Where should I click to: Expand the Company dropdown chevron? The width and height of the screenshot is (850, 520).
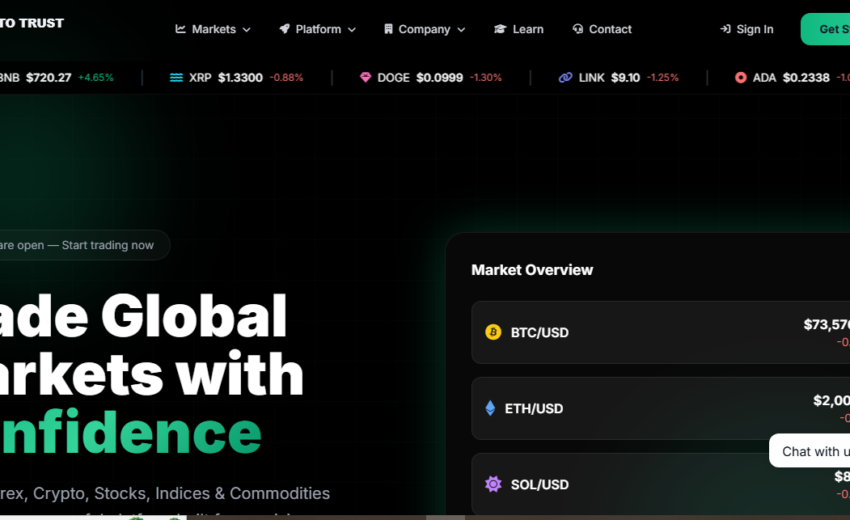(x=461, y=30)
